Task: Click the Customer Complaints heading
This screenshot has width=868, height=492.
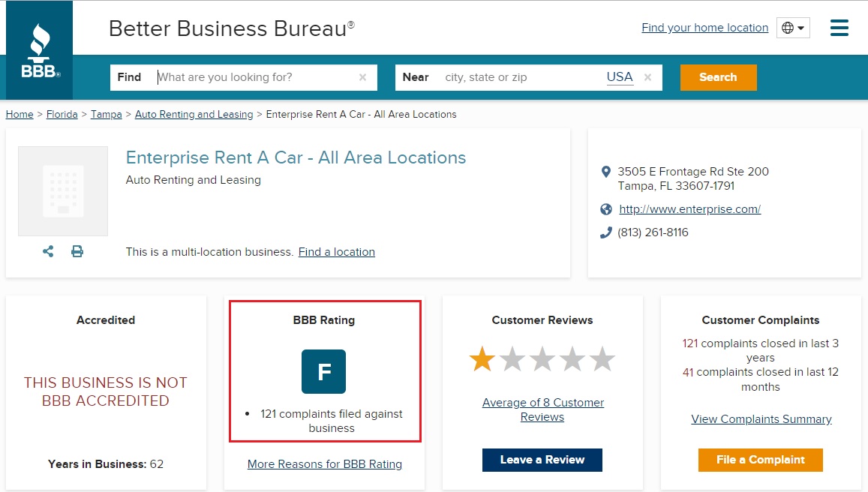Action: point(761,320)
